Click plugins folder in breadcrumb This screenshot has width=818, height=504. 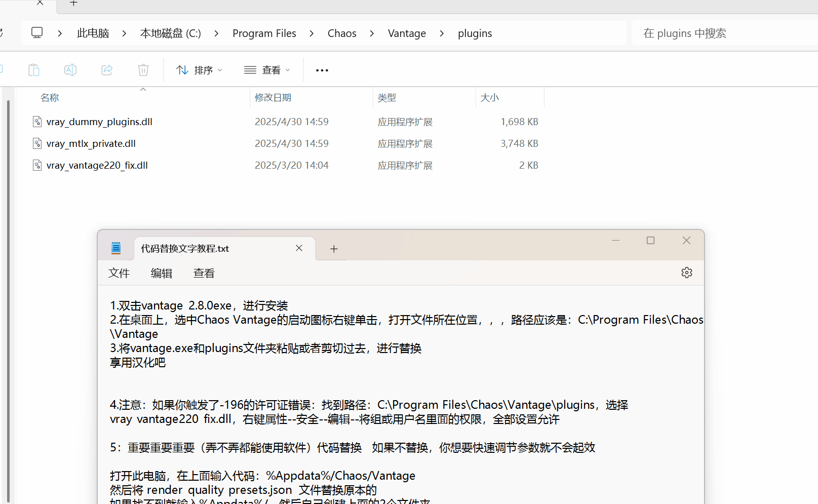click(x=475, y=33)
